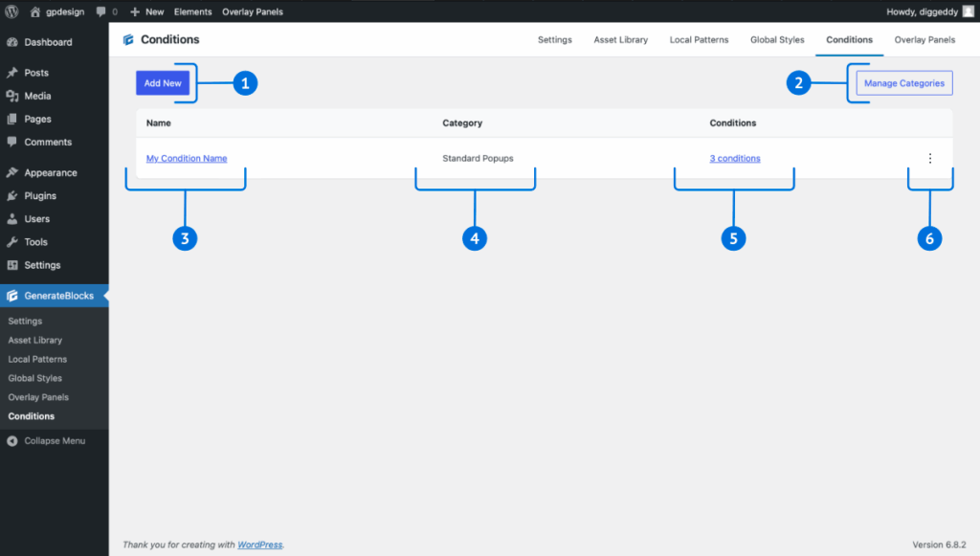Viewport: 980px width, 556px height.
Task: Open the comments bubble in admin bar
Action: pos(100,11)
